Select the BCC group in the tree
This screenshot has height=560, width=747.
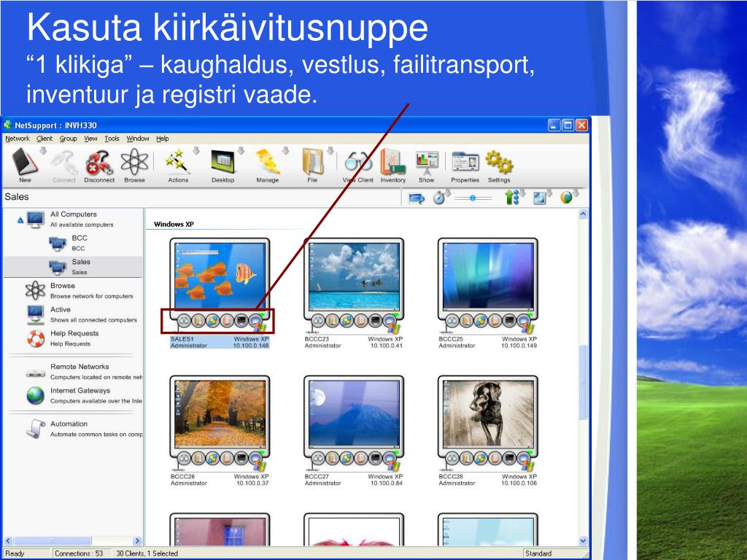(x=72, y=243)
